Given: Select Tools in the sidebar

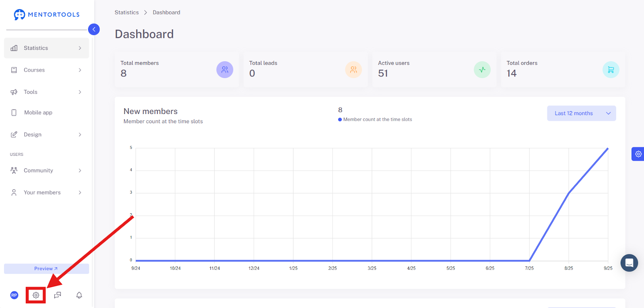Looking at the screenshot, I should (46, 92).
